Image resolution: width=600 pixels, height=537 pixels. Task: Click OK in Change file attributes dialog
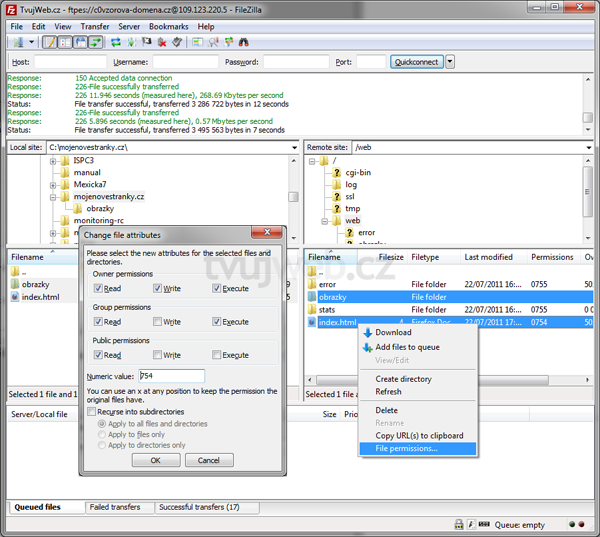click(x=156, y=460)
